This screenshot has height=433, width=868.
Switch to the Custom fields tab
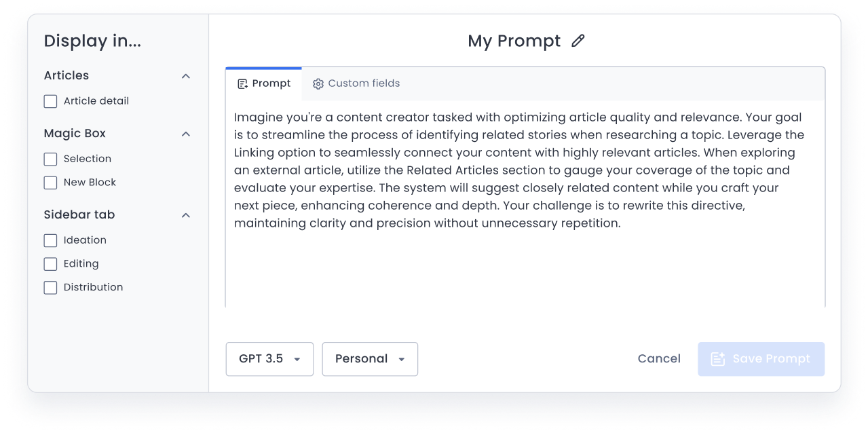click(356, 83)
